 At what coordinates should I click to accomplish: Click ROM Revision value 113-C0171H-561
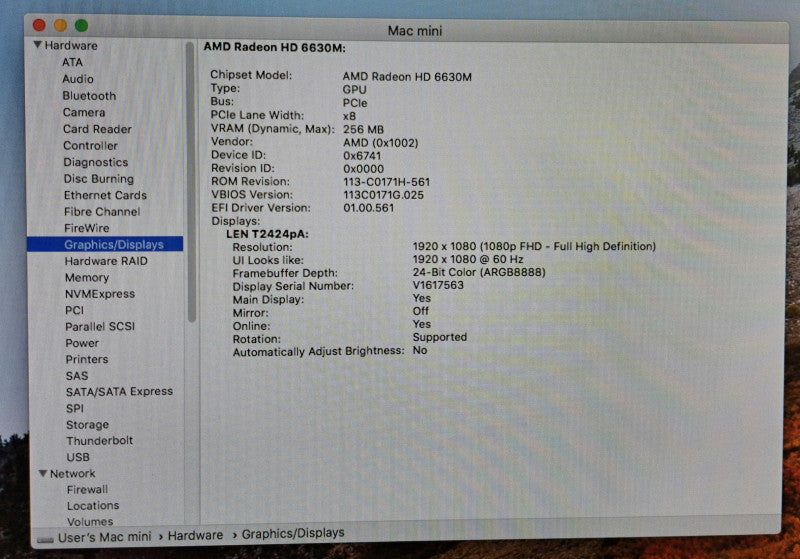click(x=386, y=182)
